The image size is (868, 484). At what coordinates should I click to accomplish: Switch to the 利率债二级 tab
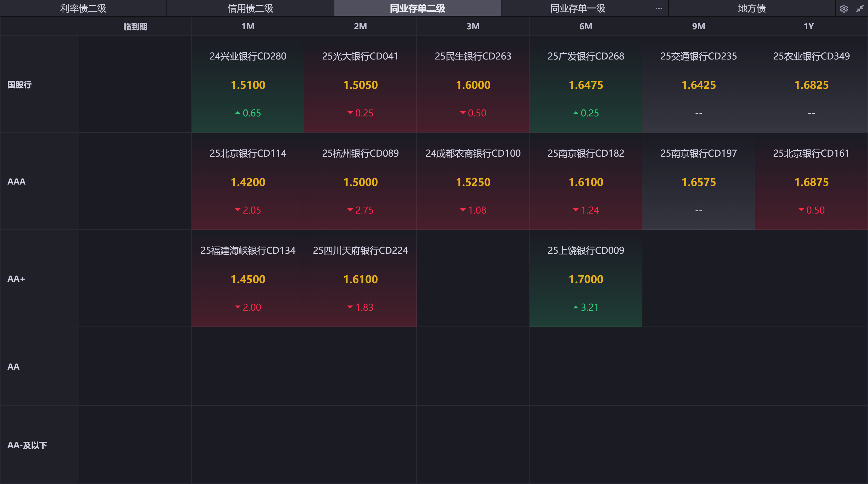(83, 8)
